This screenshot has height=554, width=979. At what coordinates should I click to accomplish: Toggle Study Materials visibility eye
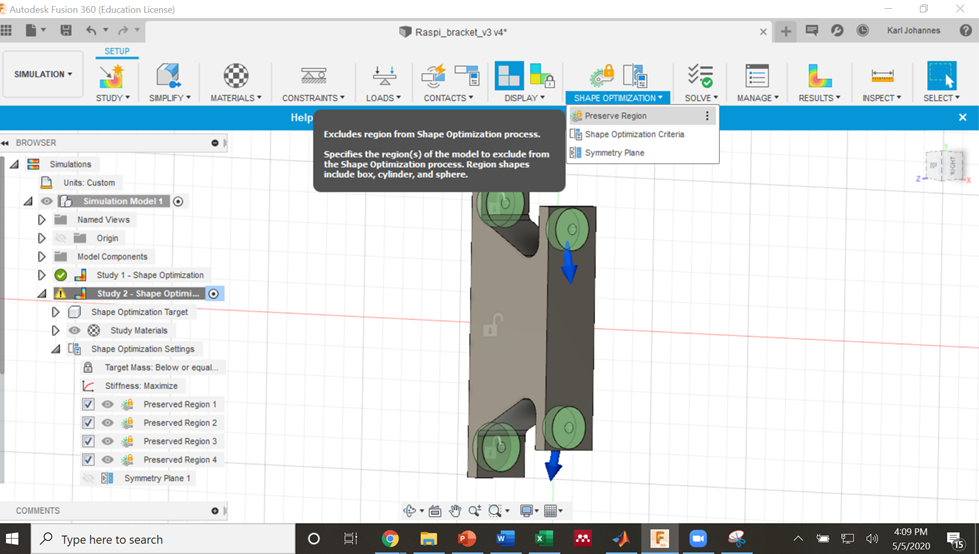[x=74, y=330]
